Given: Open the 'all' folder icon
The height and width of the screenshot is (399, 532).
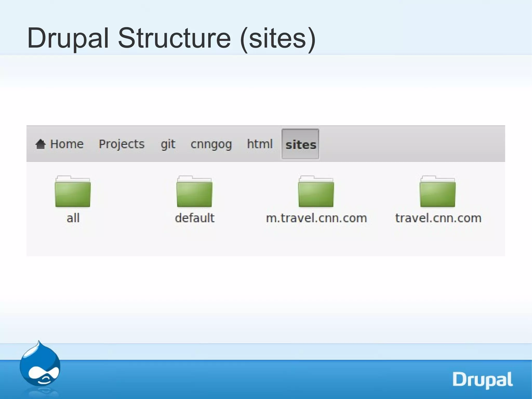Looking at the screenshot, I should (73, 192).
